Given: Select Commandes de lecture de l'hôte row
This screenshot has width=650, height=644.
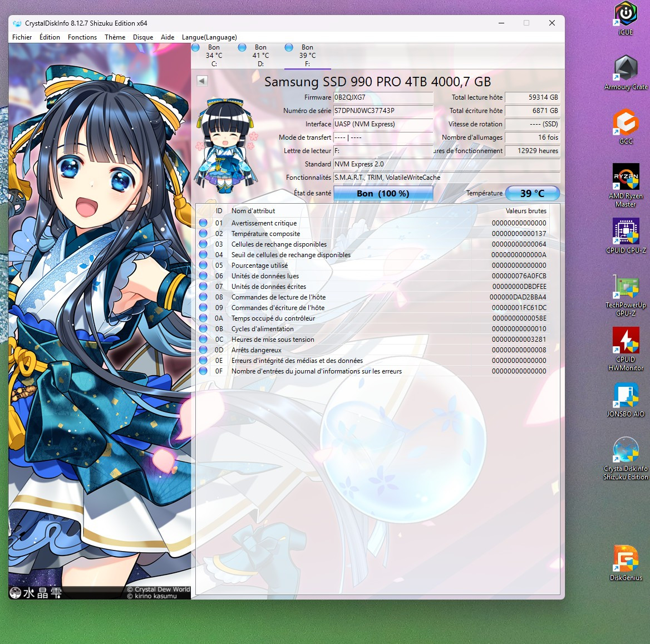Looking at the screenshot, I should [x=373, y=297].
